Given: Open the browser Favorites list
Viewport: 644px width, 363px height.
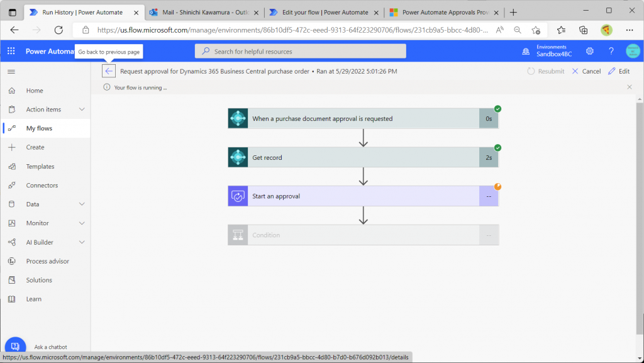Looking at the screenshot, I should 561,30.
